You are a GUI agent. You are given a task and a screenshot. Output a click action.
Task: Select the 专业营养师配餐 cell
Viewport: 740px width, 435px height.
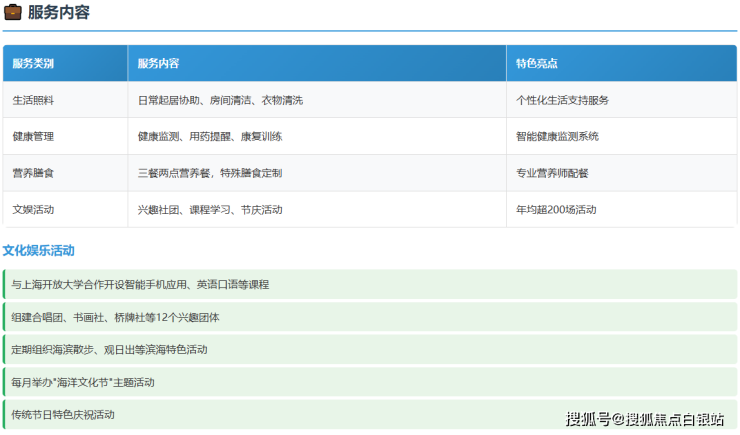552,173
